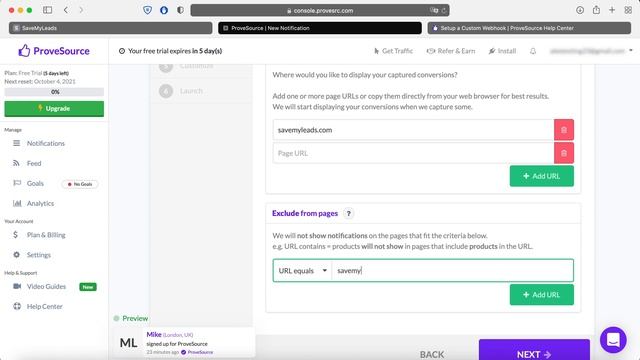
Task: Open the Goals sidebar link
Action: (x=35, y=183)
